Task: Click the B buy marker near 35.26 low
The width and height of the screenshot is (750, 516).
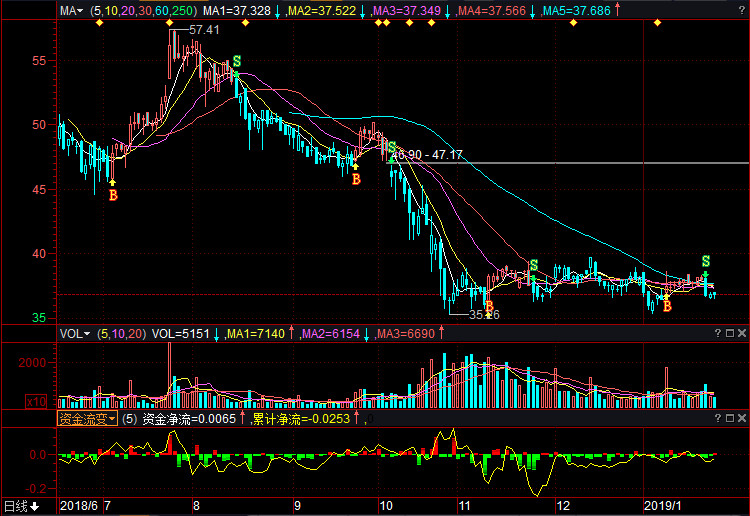Action: (488, 306)
